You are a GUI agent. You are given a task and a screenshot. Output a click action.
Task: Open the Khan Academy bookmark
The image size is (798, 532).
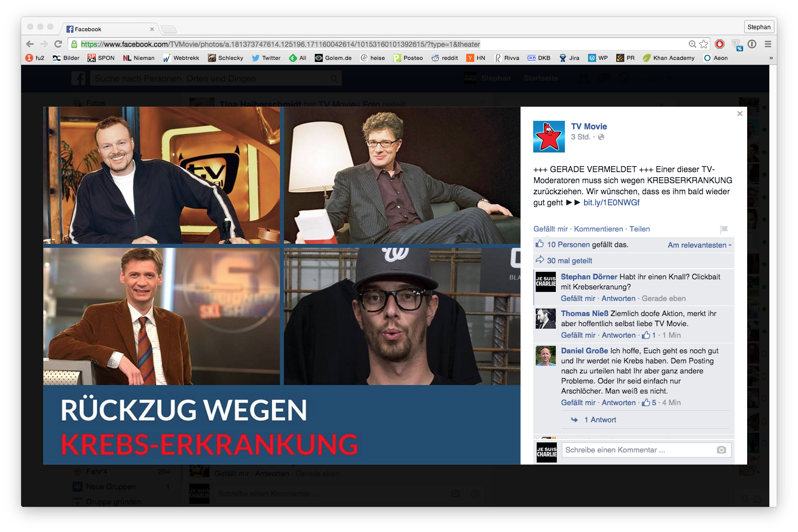[669, 58]
